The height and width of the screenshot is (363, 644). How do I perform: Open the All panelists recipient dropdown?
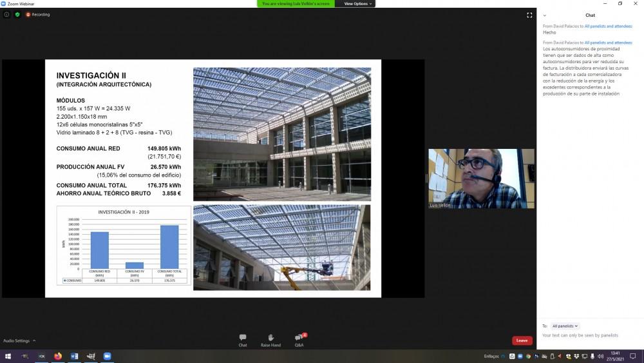(x=565, y=326)
